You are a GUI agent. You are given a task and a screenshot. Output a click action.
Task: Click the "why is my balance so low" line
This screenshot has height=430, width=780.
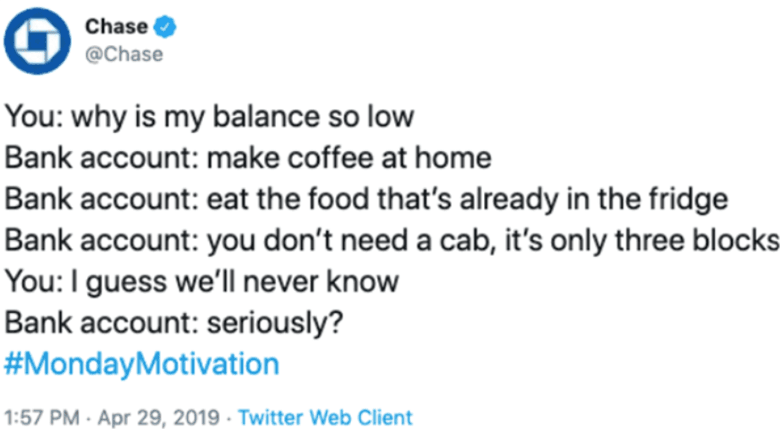click(x=209, y=117)
